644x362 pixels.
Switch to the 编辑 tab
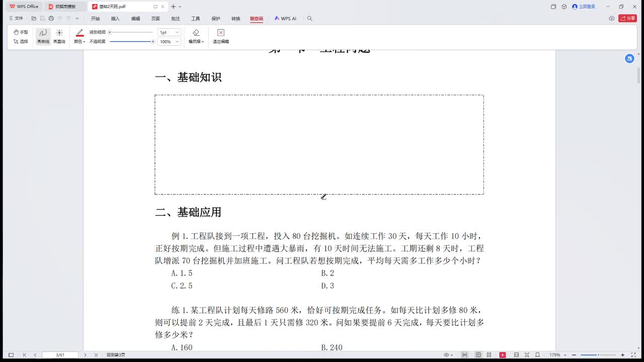[x=135, y=19]
